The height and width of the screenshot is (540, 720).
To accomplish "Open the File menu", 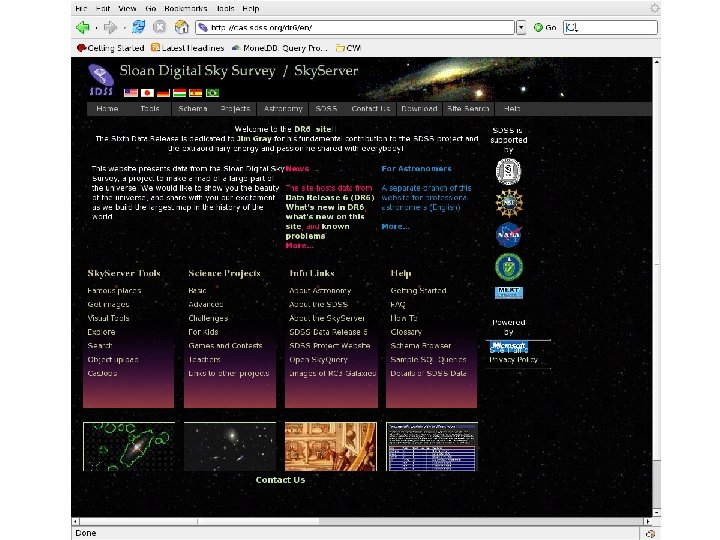I will [x=81, y=8].
